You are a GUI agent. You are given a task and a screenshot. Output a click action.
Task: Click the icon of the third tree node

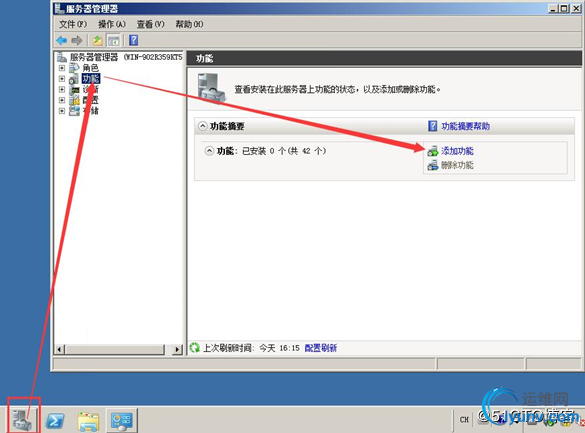pos(75,90)
